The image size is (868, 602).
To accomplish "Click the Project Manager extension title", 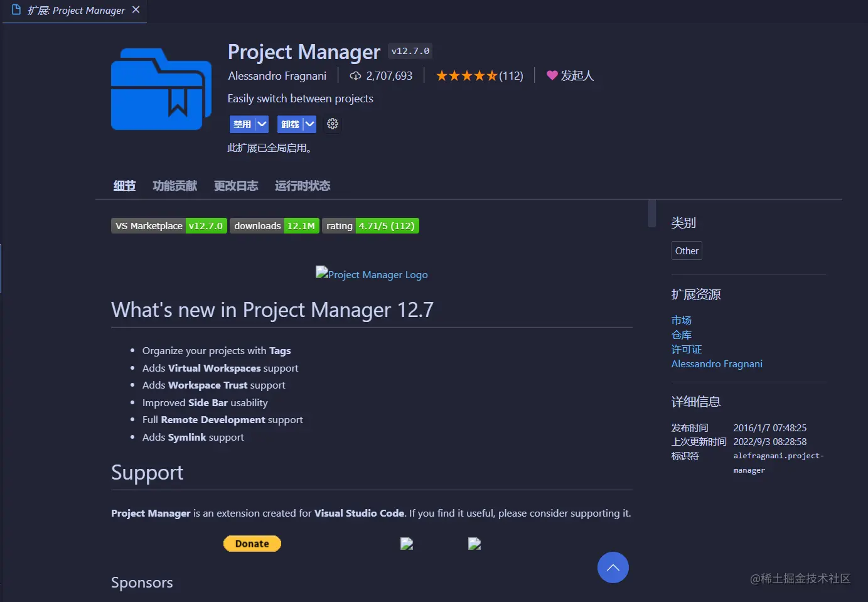I will click(x=304, y=51).
